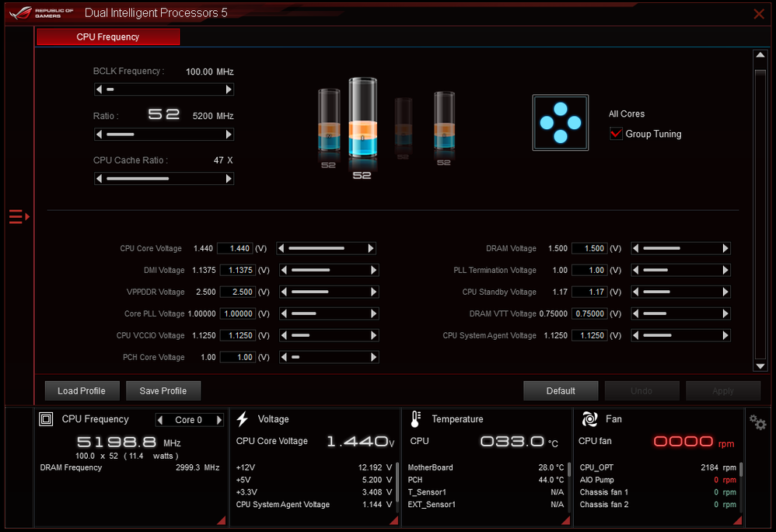
Task: Select previous core in CPU Frequency monitor
Action: coord(160,420)
